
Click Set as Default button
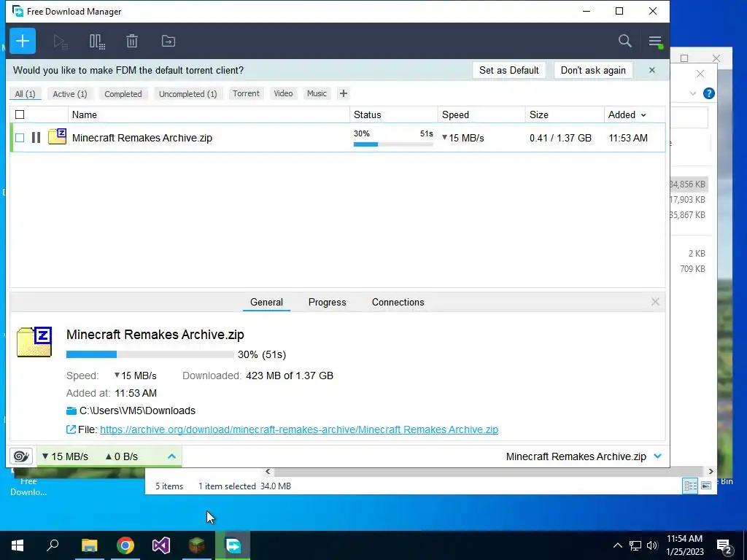click(508, 71)
